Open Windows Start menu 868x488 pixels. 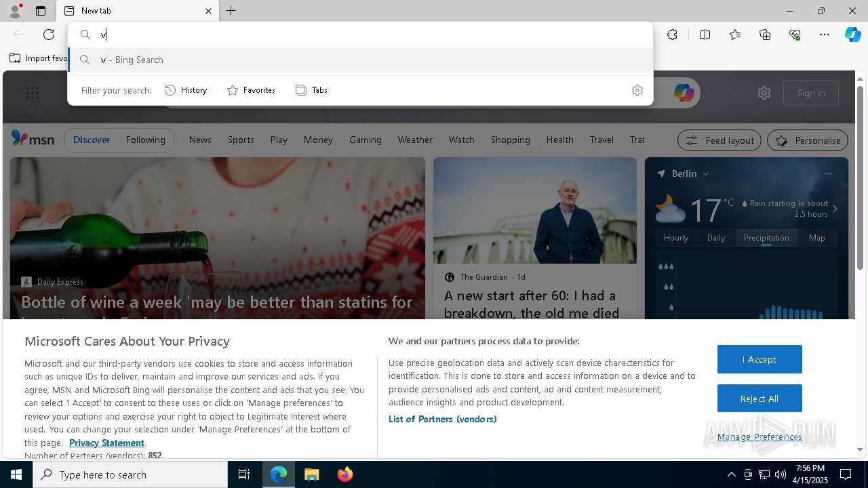[x=16, y=474]
